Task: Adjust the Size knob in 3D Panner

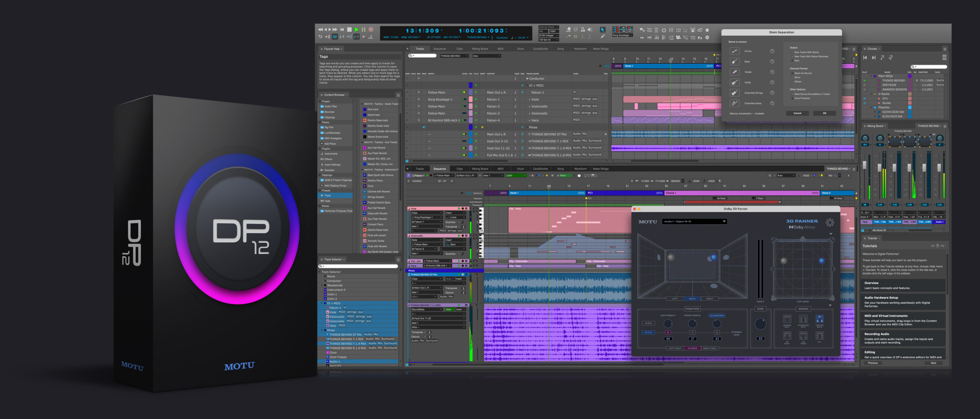Action: click(x=760, y=324)
